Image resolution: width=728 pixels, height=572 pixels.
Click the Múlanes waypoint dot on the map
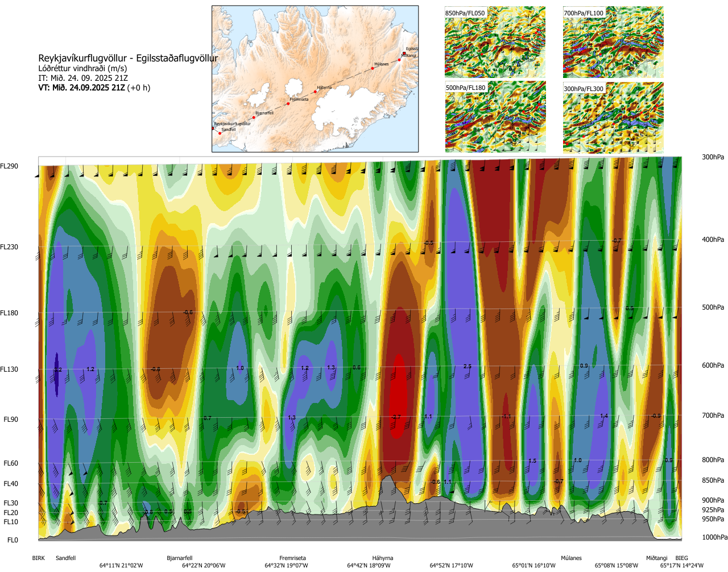(x=373, y=68)
